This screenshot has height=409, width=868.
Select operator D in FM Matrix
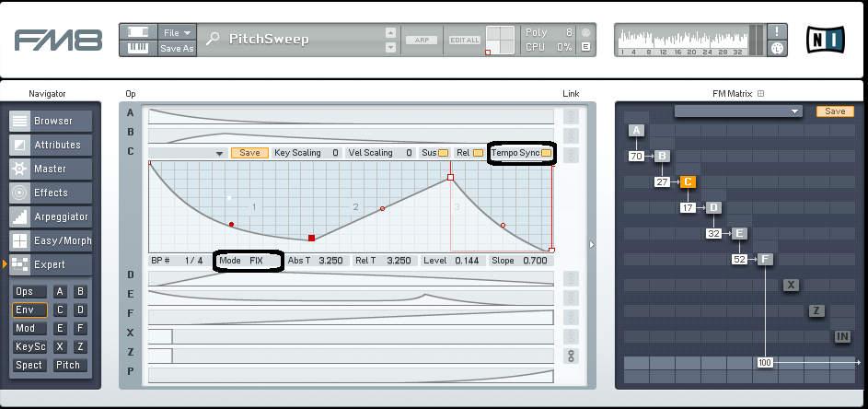click(713, 208)
